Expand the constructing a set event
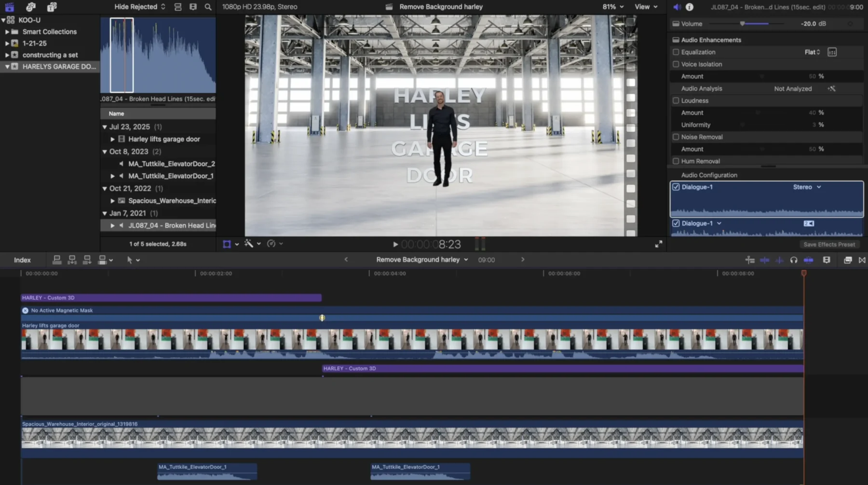This screenshot has width=868, height=485. pos(7,55)
